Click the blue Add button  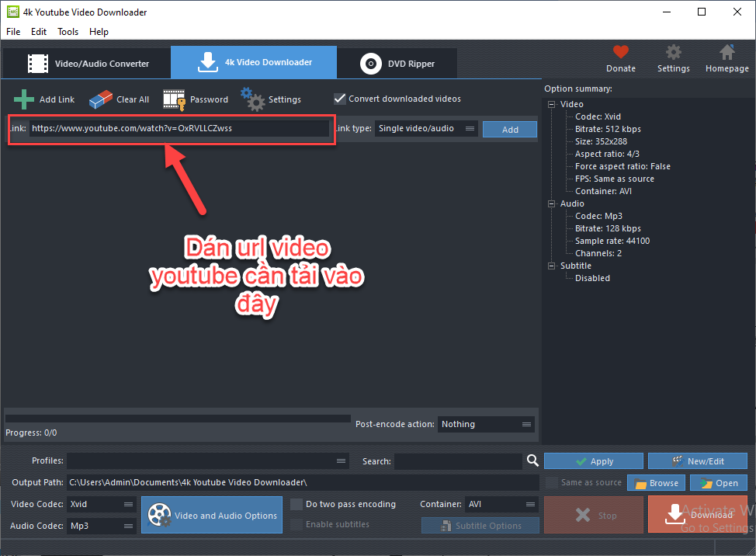coord(510,130)
